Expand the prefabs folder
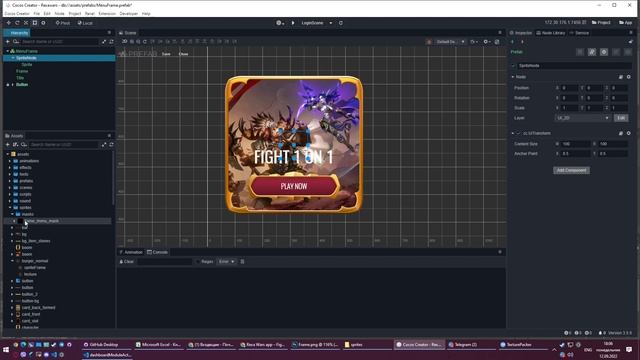The height and width of the screenshot is (360, 640). [x=10, y=181]
